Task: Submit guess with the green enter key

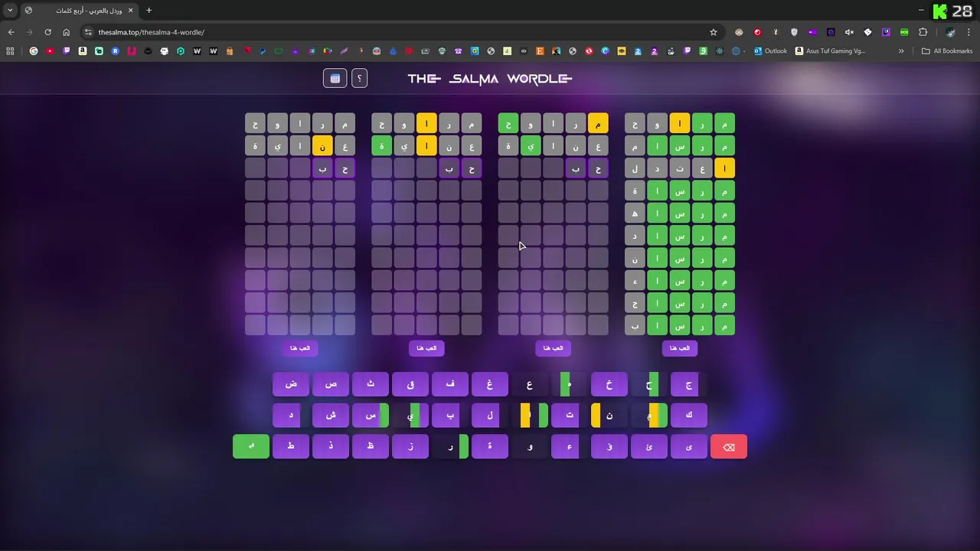Action: tap(251, 447)
